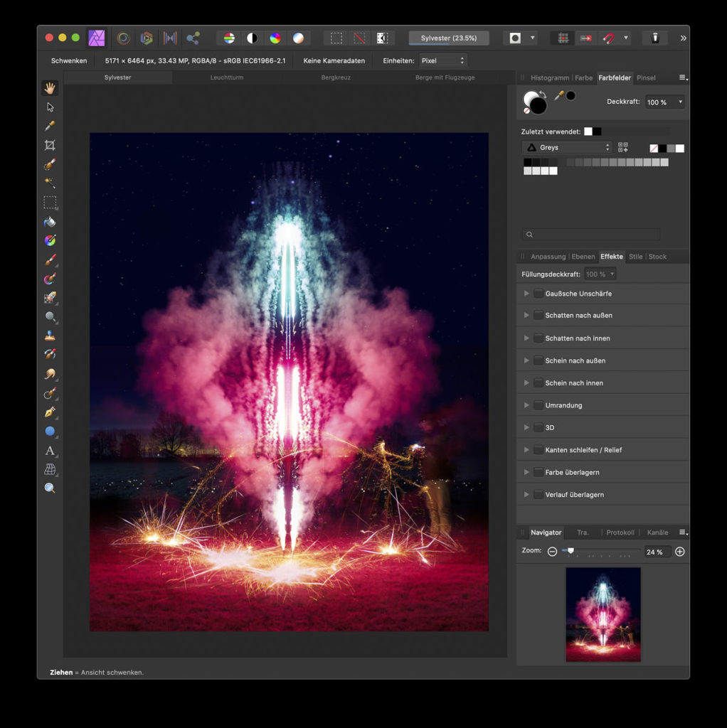Open the Kanäle panel tab

[x=657, y=532]
